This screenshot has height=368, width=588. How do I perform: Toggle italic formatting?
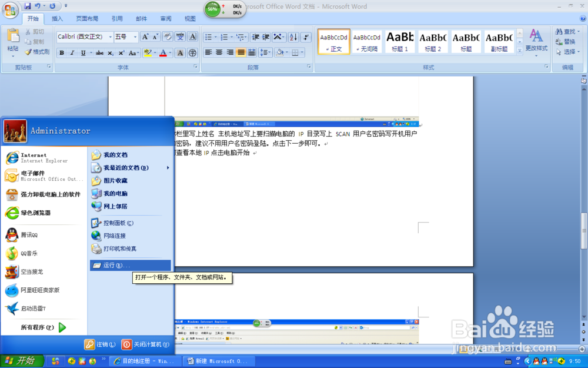click(72, 53)
